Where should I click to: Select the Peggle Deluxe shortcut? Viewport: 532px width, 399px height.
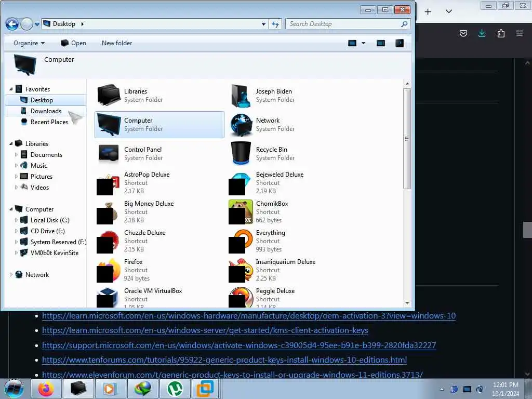(x=291, y=297)
